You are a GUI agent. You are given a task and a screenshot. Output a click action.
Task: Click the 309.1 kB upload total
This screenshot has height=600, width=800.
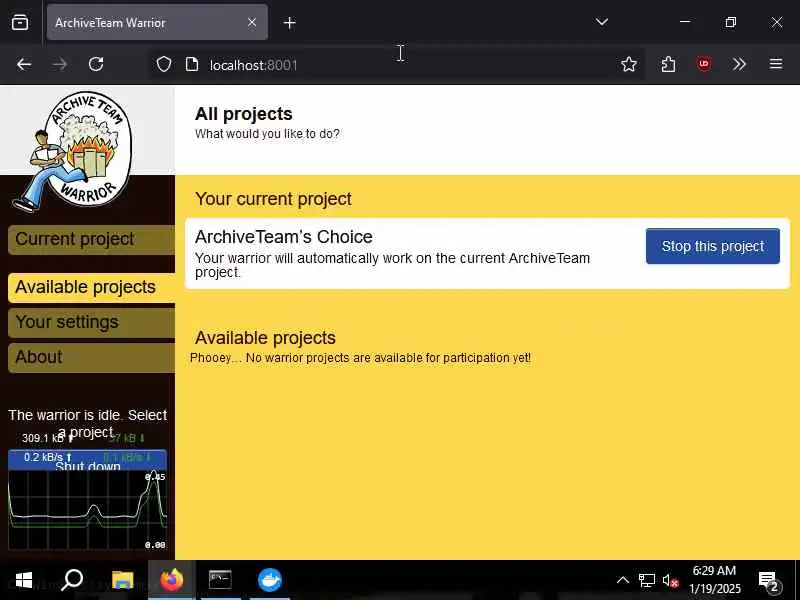click(x=46, y=438)
